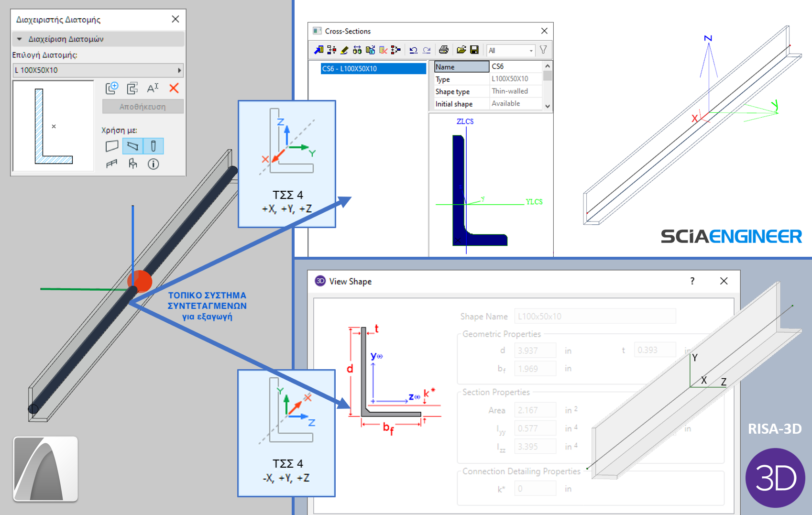Select CS6 - L100X50X10 in the list

(x=373, y=69)
